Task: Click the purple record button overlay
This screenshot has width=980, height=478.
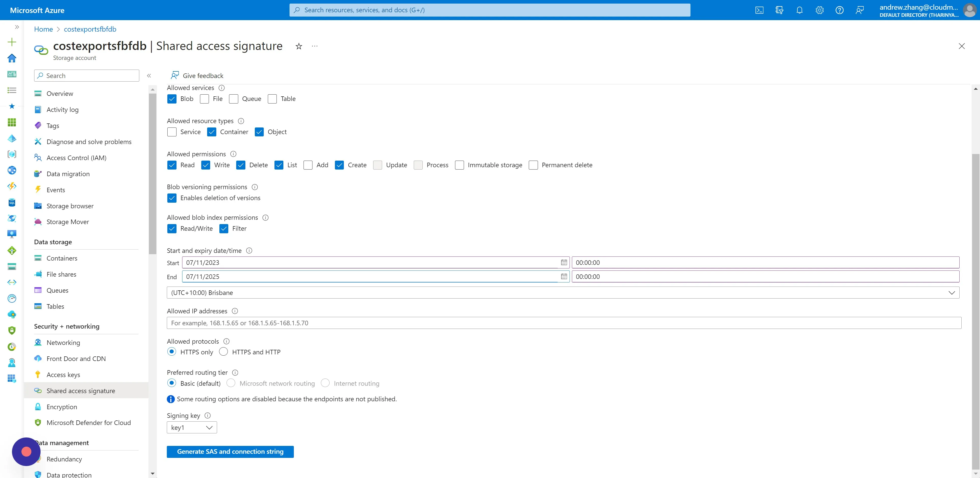Action: [x=26, y=451]
